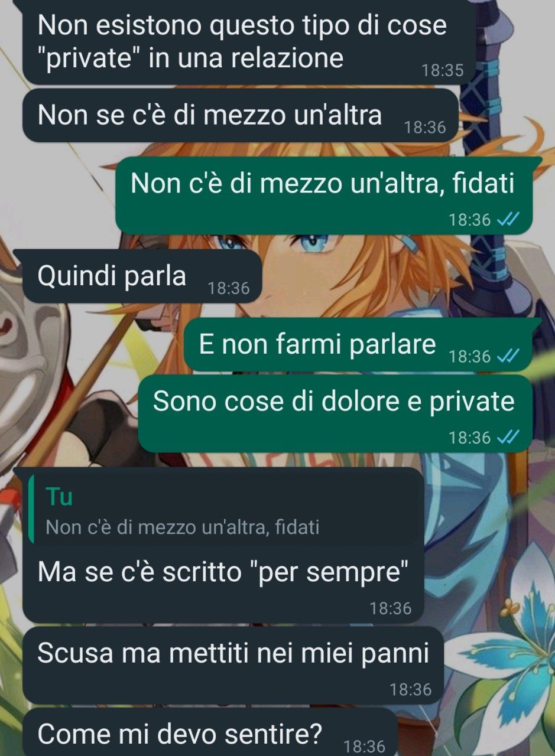Tap the quoted text 'Non c'è di mezzo un'altra, fidati'
The image size is (555, 756).
click(x=182, y=527)
